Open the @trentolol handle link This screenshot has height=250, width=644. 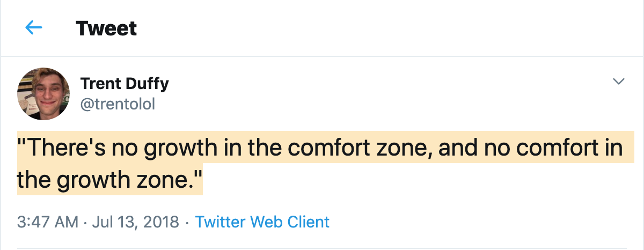point(118,104)
